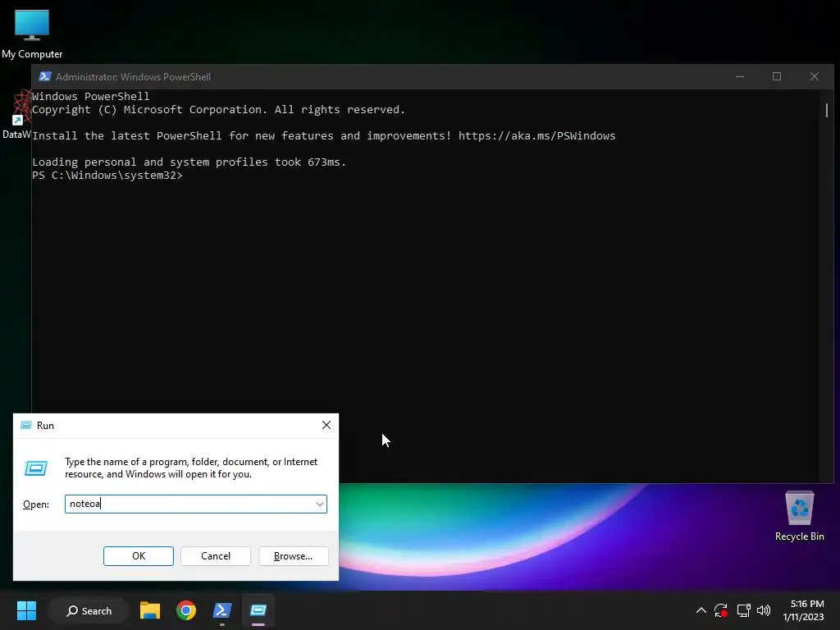Click 'Administrator: Windows PowerShell' title text
Image resolution: width=840 pixels, height=630 pixels.
click(133, 76)
